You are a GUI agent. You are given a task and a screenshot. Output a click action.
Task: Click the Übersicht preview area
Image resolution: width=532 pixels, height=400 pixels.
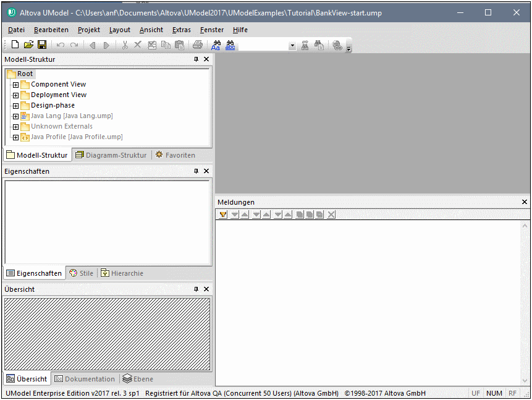107,334
